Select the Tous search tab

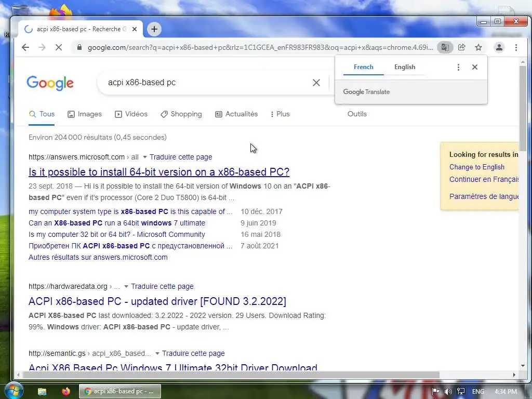pyautogui.click(x=42, y=114)
